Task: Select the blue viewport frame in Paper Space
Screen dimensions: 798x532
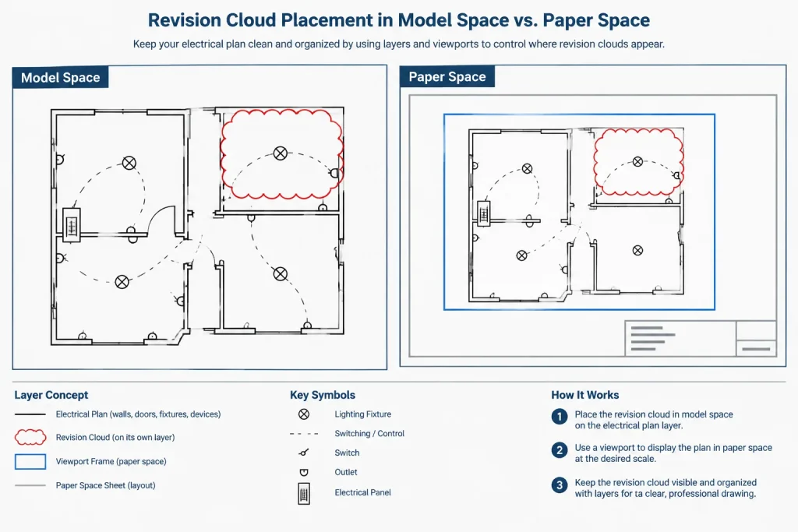Action: [x=579, y=212]
